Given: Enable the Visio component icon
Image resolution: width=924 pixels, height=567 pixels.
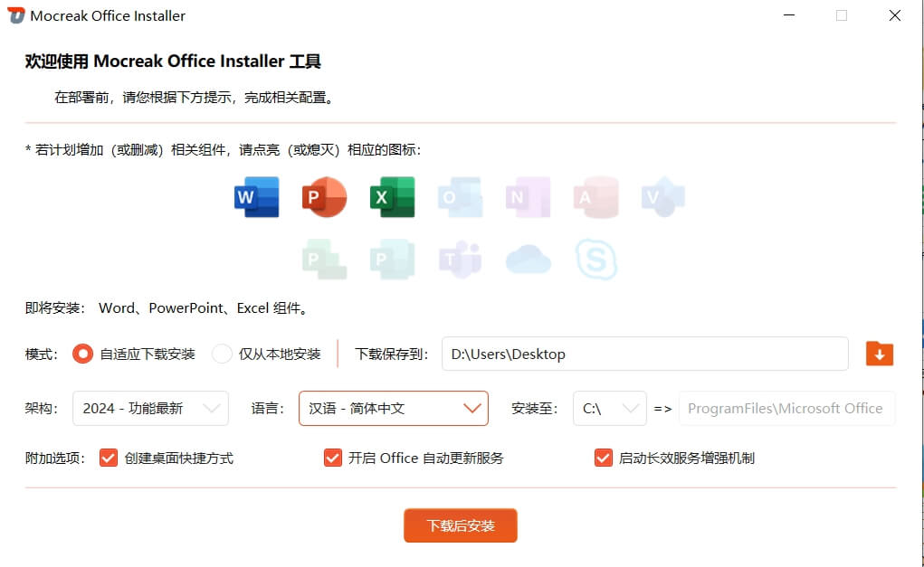Looking at the screenshot, I should (x=663, y=197).
